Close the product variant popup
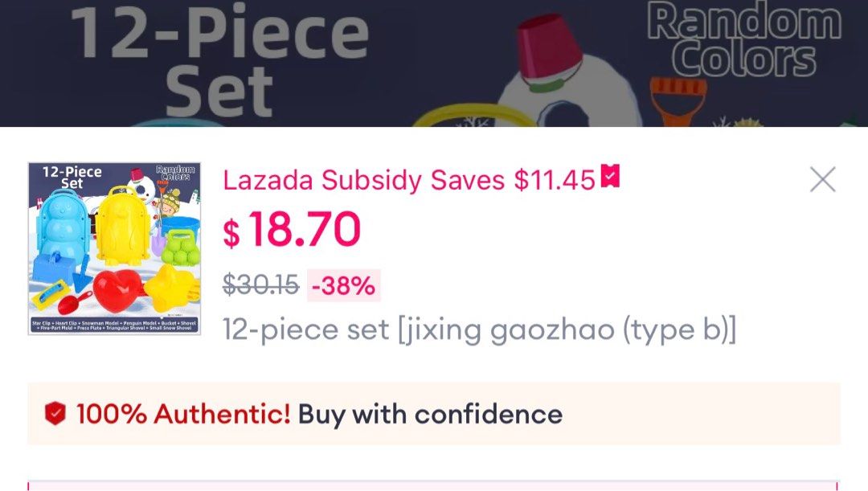The height and width of the screenshot is (491, 868). click(x=822, y=179)
